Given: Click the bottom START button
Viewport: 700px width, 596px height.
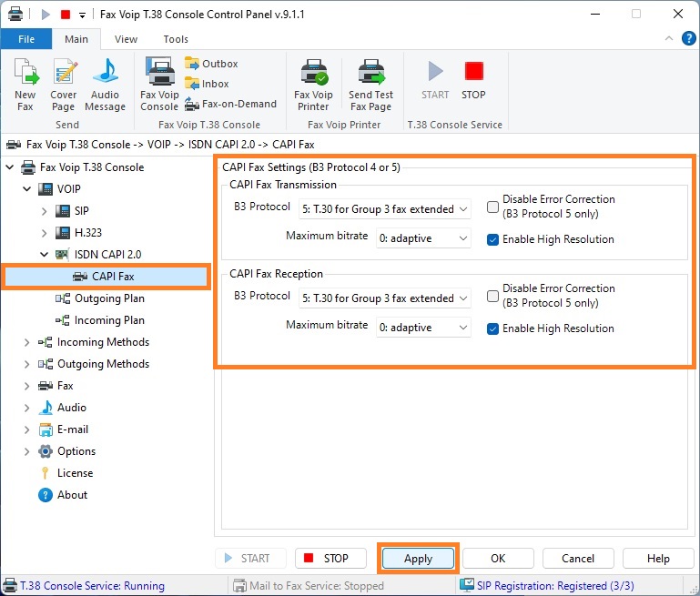Looking at the screenshot, I should 251,559.
